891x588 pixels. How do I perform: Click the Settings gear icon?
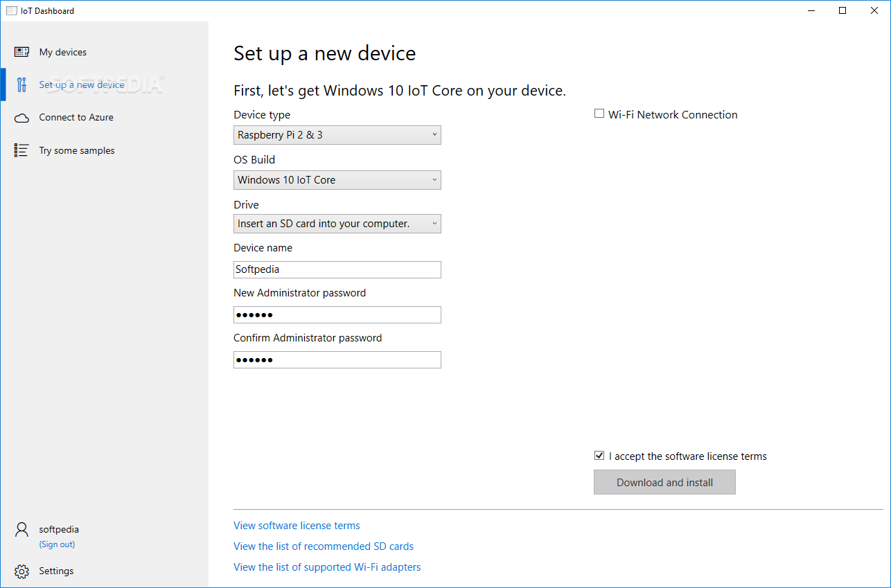pyautogui.click(x=21, y=571)
